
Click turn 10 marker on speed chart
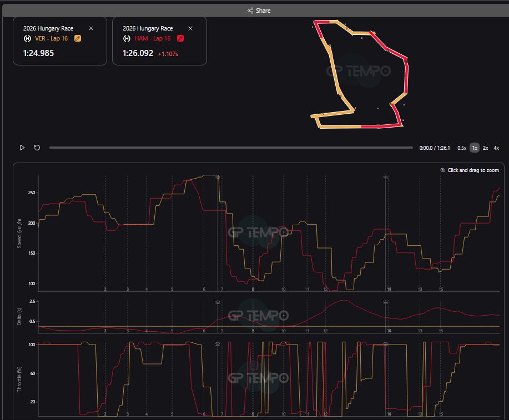(284, 289)
